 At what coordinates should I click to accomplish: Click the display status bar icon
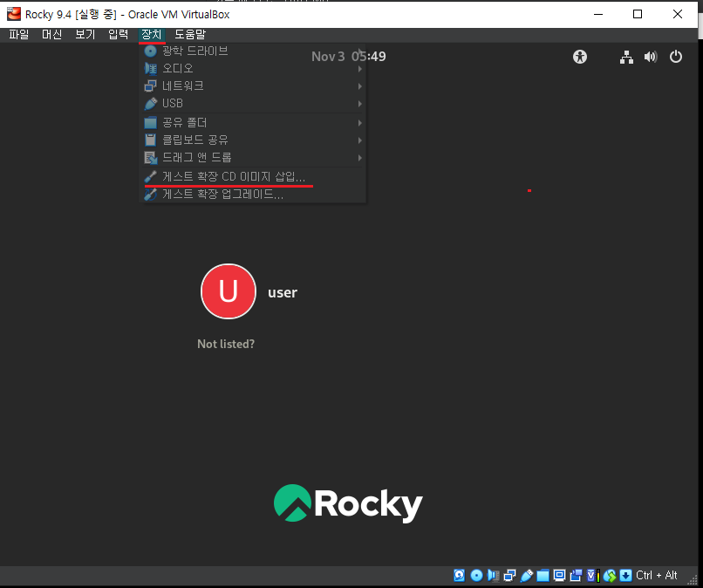[x=560, y=576]
